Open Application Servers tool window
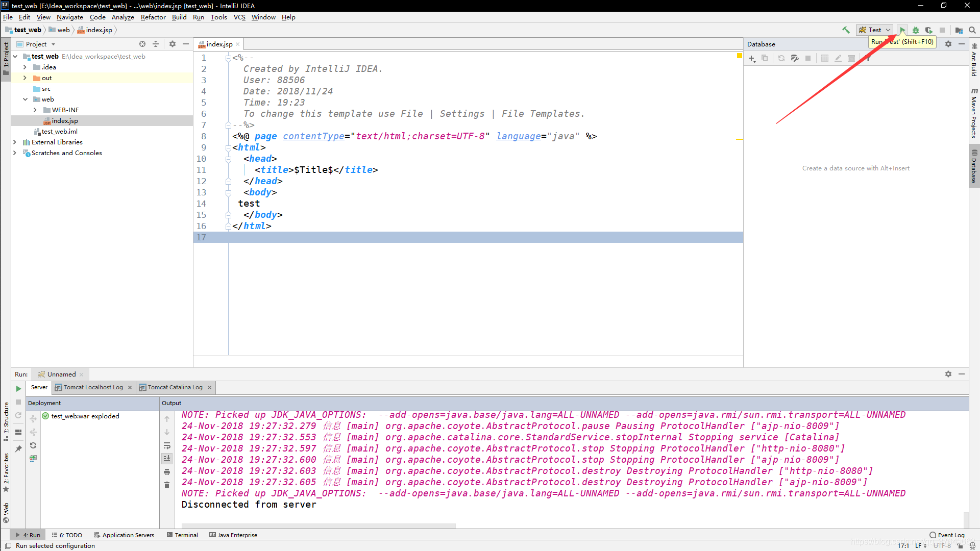 pos(124,535)
